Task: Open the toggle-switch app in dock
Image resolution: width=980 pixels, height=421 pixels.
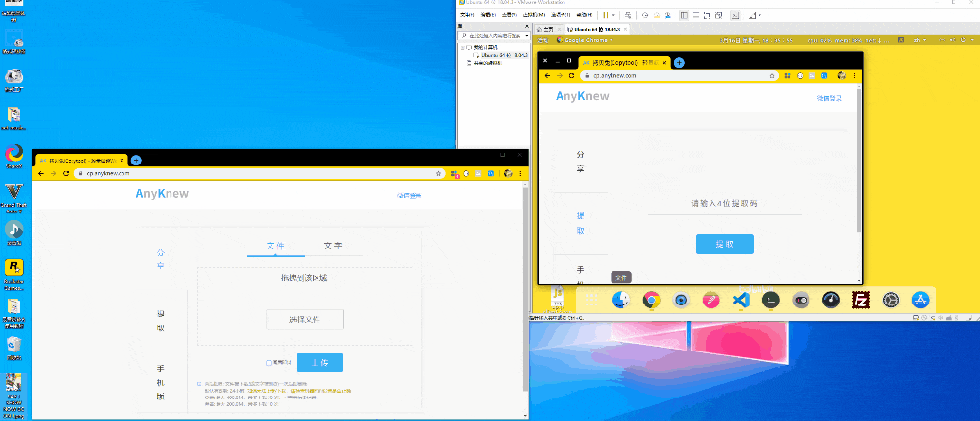Action: click(802, 301)
